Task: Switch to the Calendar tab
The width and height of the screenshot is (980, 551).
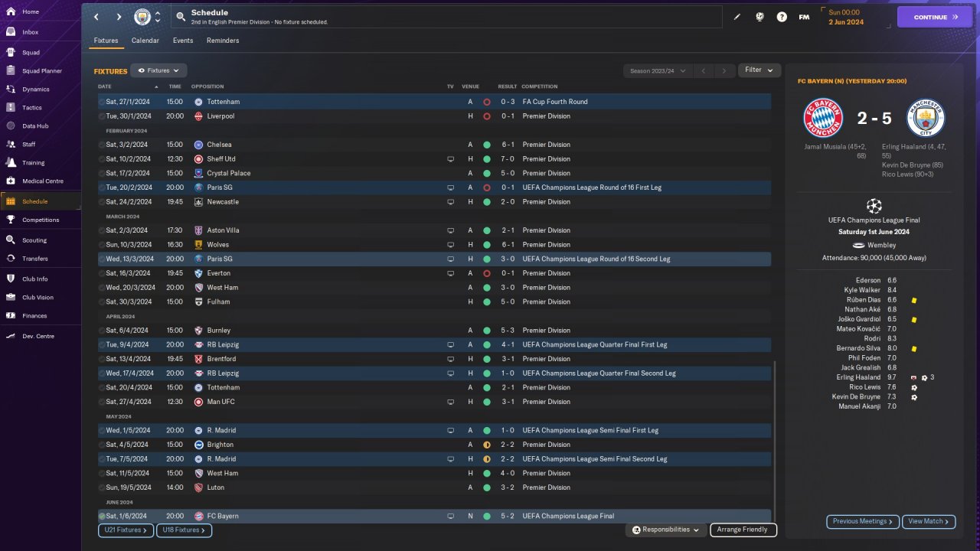Action: 145,41
